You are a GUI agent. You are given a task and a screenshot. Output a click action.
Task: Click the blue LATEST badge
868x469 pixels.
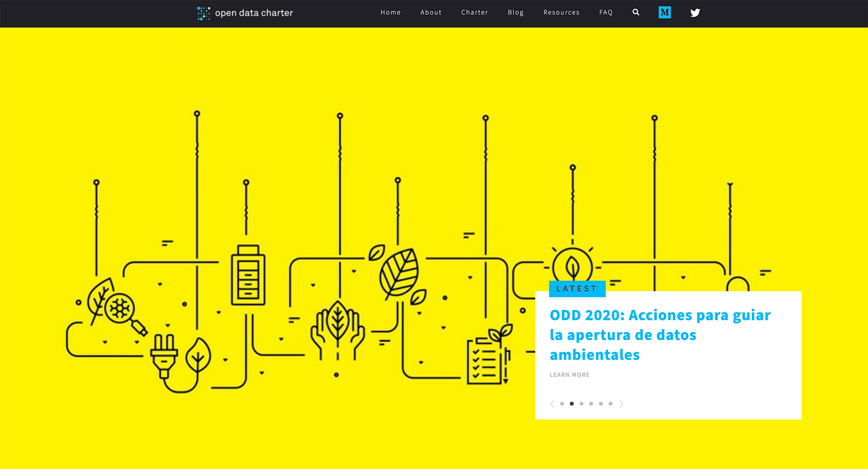[x=577, y=289]
